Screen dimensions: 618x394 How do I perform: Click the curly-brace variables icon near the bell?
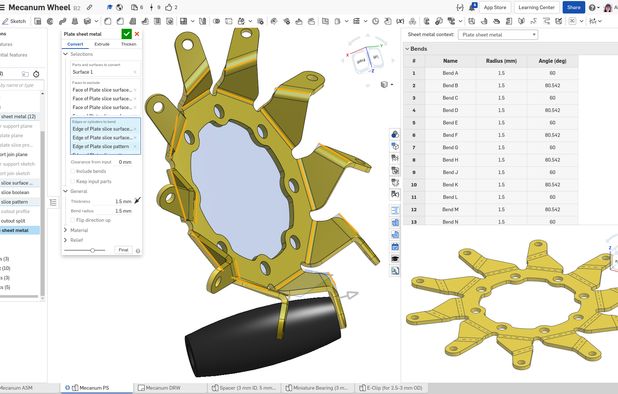pos(460,7)
